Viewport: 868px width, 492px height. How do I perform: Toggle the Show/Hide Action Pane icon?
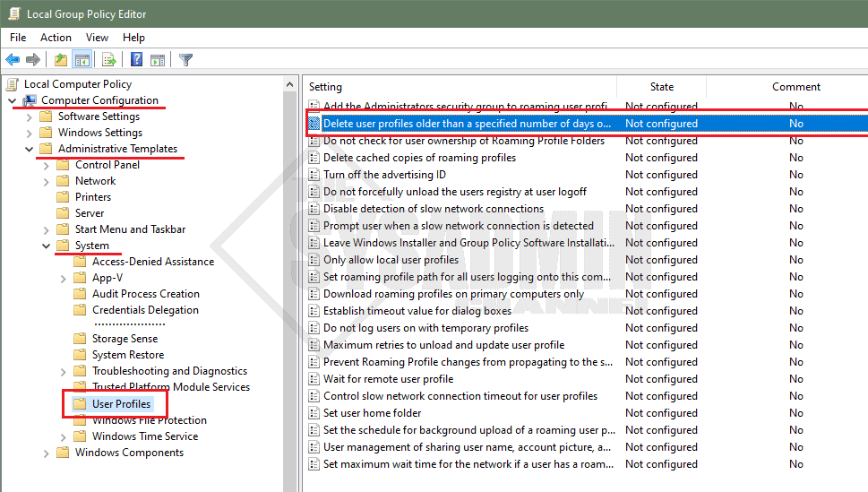(158, 59)
